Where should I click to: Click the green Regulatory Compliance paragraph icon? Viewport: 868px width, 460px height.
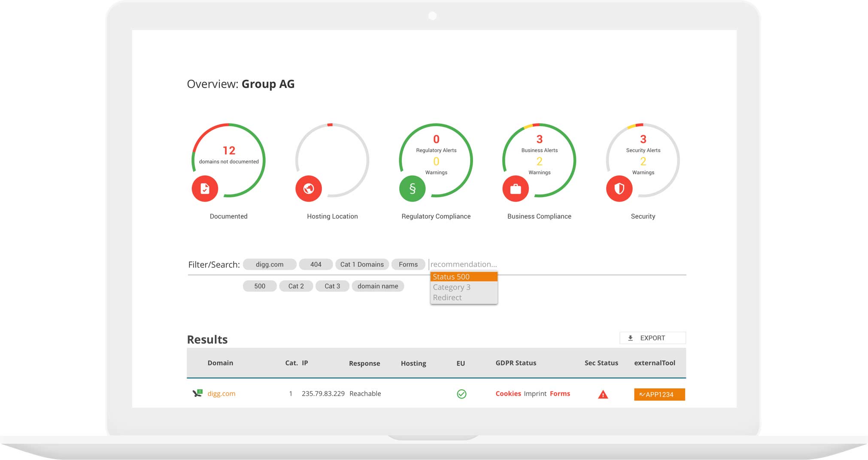pos(412,189)
